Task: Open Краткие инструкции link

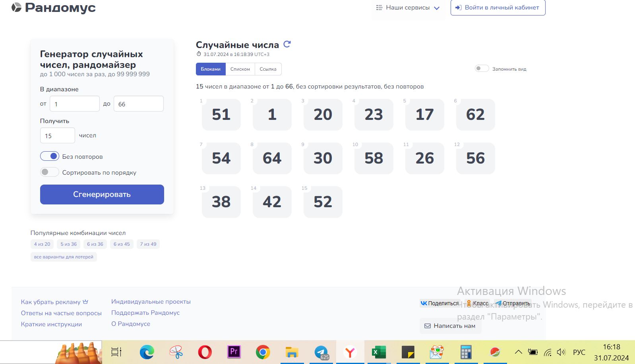Action: tap(51, 324)
